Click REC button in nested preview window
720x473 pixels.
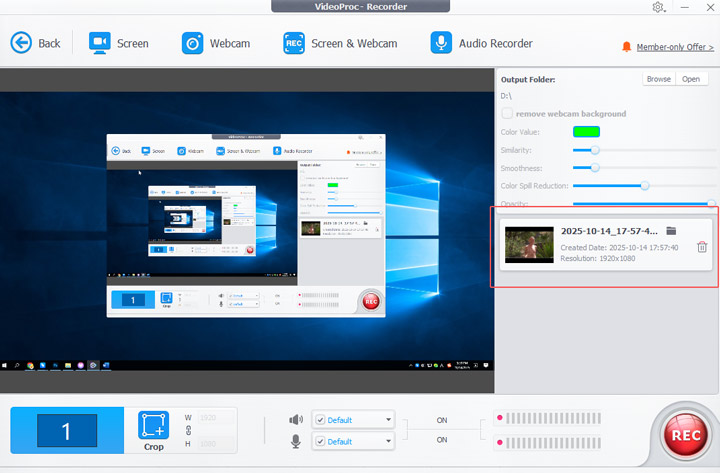click(371, 301)
